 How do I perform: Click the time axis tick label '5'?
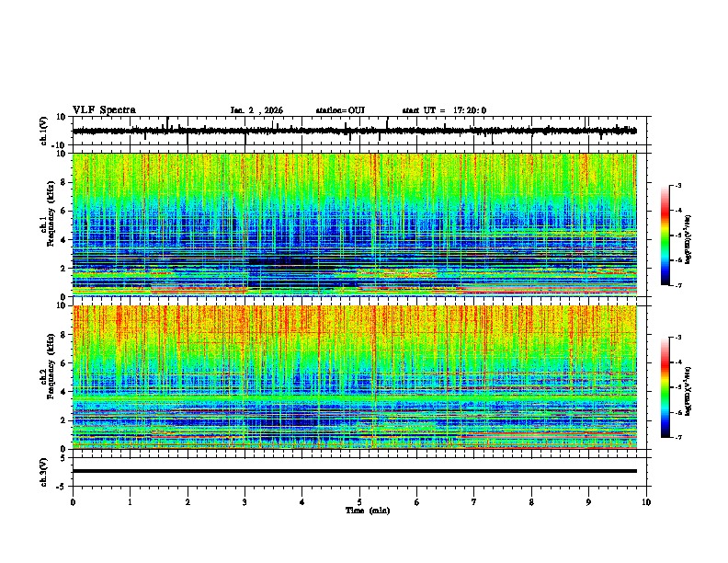click(359, 502)
